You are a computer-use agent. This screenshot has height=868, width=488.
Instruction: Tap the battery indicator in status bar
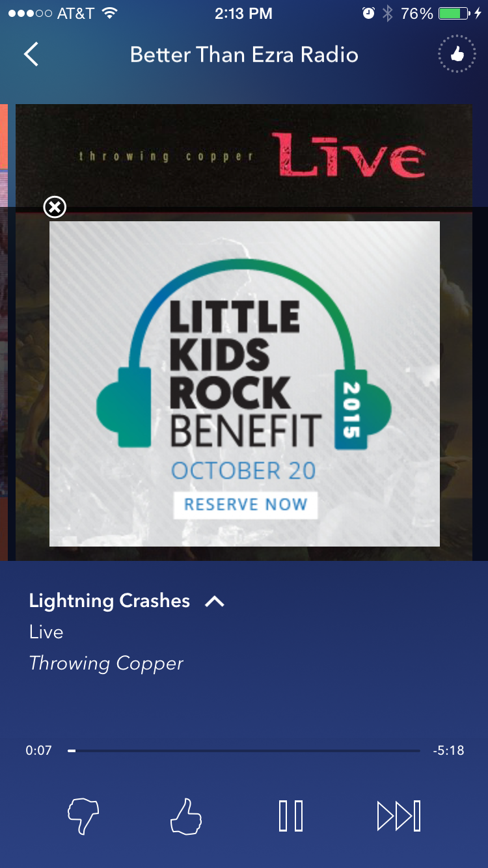(x=455, y=13)
